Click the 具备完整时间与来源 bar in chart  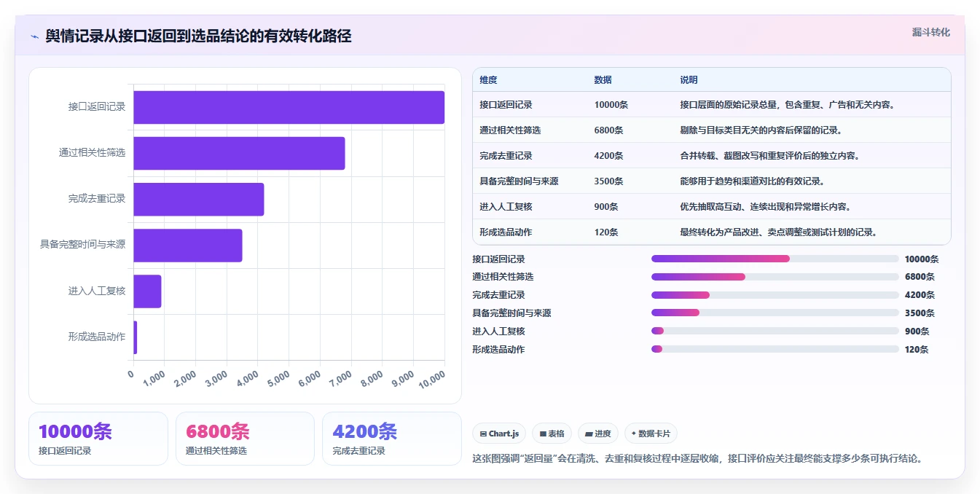click(x=188, y=246)
